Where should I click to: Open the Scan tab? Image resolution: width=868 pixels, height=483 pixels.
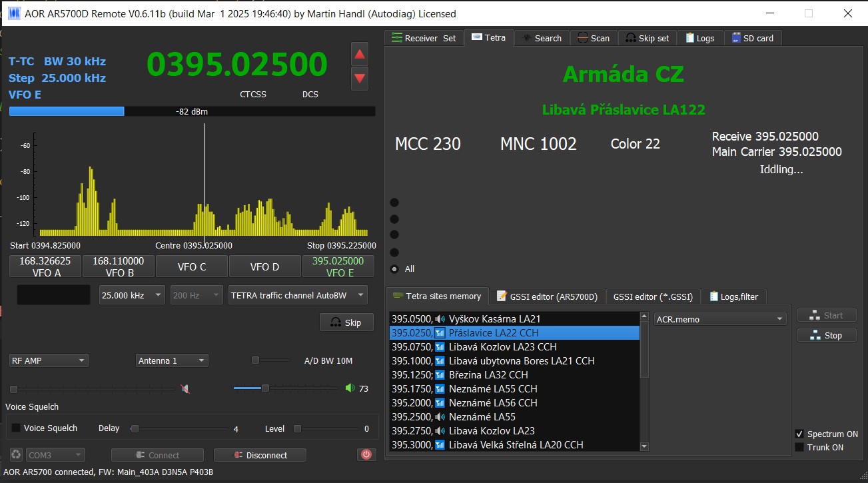[593, 38]
